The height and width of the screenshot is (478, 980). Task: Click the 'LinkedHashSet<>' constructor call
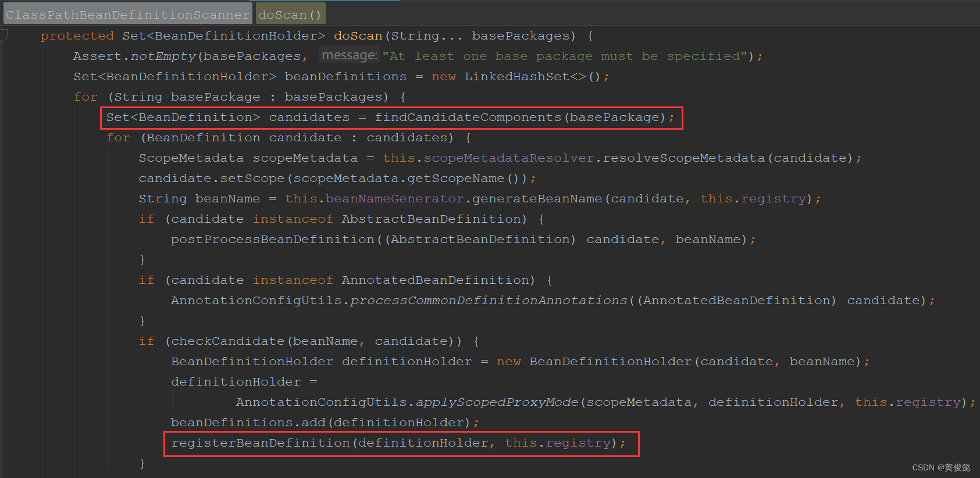525,77
